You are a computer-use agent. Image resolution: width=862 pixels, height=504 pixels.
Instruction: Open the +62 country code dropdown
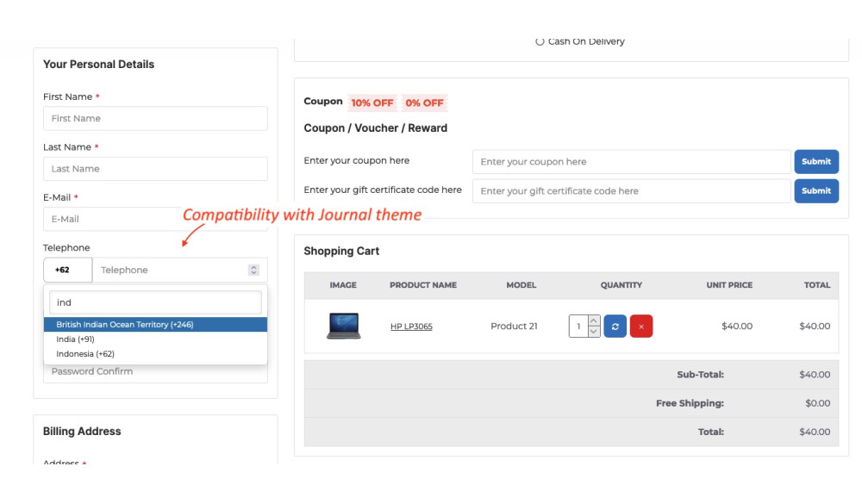click(x=67, y=270)
